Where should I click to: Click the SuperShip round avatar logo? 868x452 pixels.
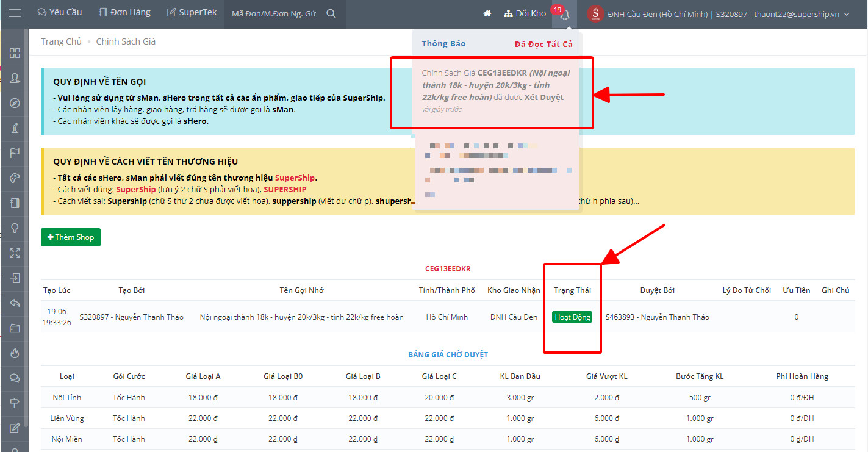coord(595,13)
